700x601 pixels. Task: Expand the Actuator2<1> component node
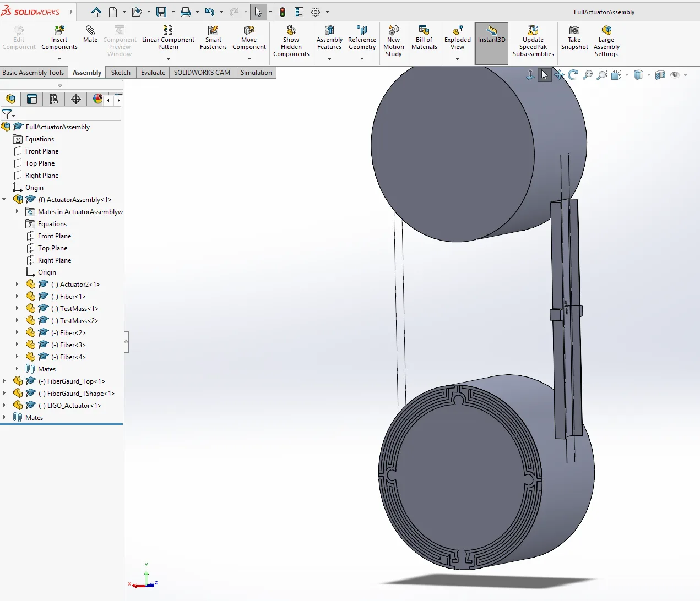(17, 285)
